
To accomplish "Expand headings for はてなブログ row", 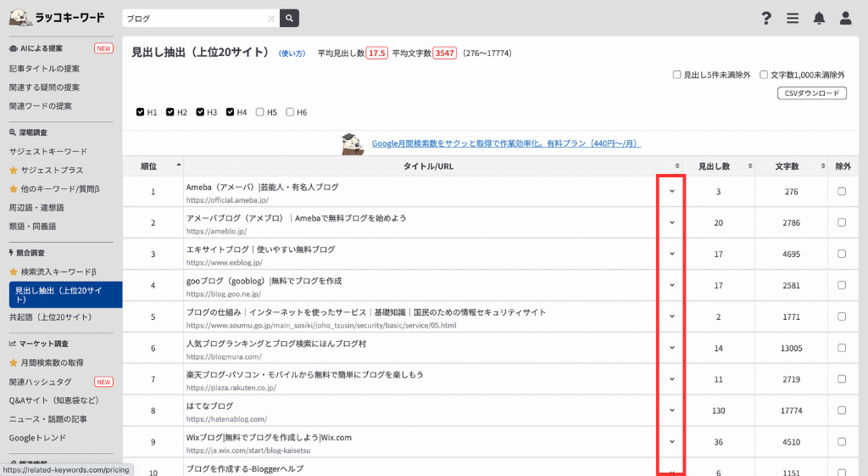I will coord(671,410).
